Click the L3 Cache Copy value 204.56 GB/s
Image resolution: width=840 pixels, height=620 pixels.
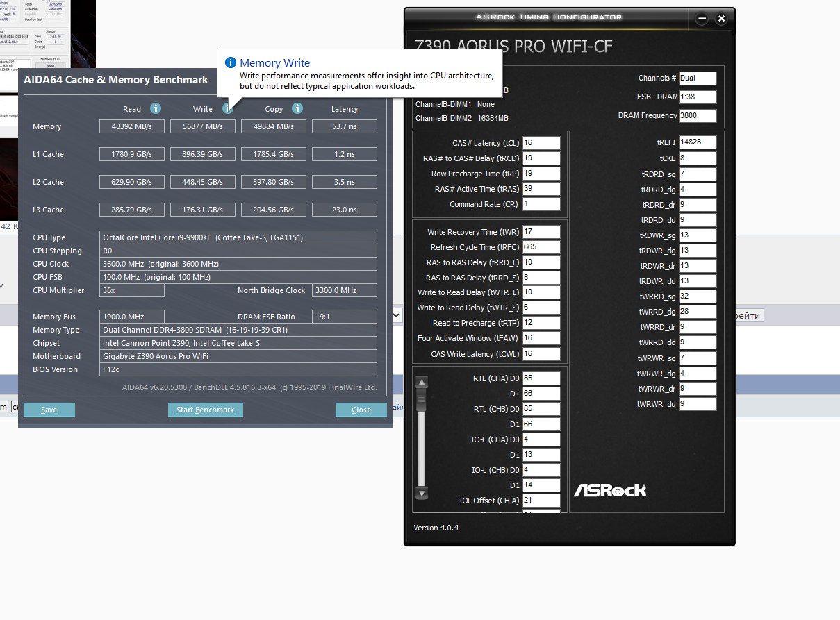pos(274,210)
